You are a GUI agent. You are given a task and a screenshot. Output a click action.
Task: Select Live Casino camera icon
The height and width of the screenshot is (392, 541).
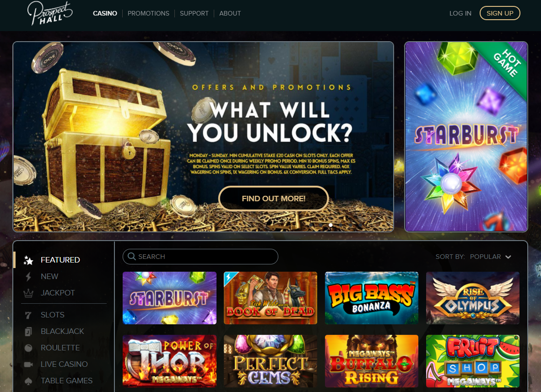(28, 365)
